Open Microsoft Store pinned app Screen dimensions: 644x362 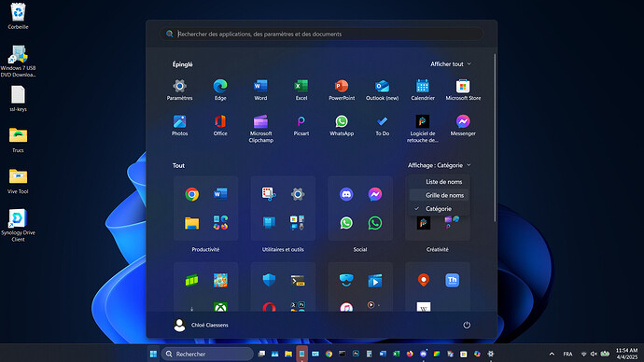pyautogui.click(x=463, y=90)
